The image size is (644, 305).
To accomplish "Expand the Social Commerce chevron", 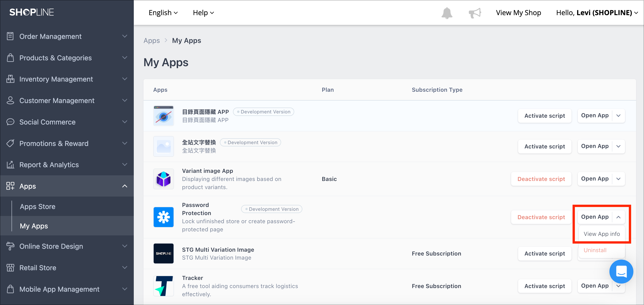I will pyautogui.click(x=125, y=122).
